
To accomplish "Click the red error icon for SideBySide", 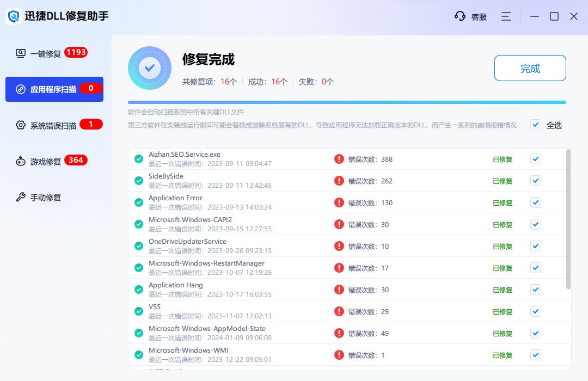I will (339, 181).
